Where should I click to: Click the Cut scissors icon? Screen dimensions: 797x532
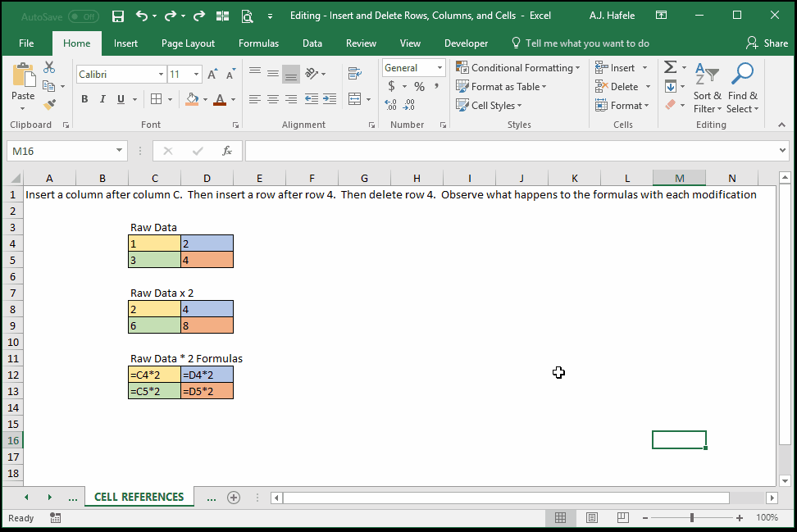tap(49, 67)
